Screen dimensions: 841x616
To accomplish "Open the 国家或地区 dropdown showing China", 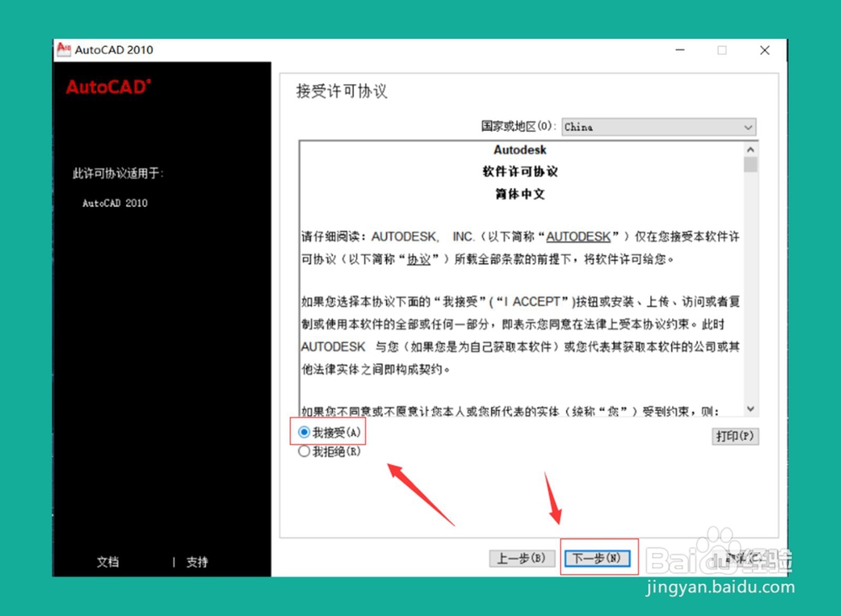I will coord(659,127).
